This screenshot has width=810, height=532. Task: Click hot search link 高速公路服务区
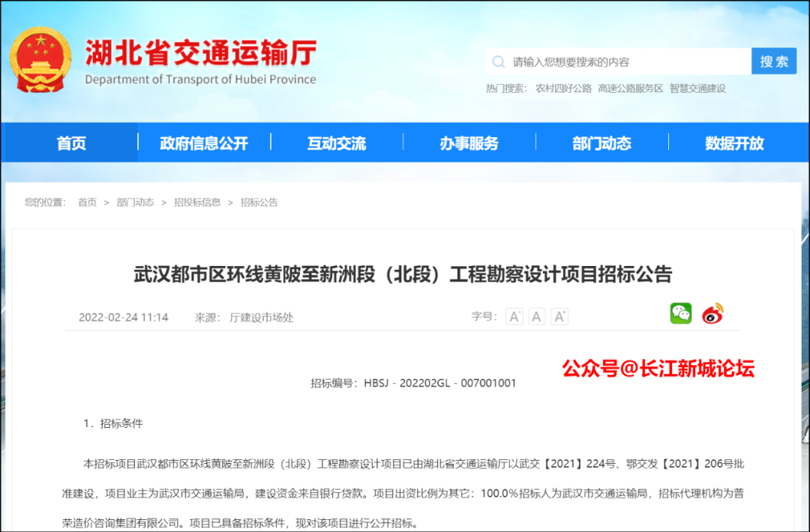tap(631, 88)
